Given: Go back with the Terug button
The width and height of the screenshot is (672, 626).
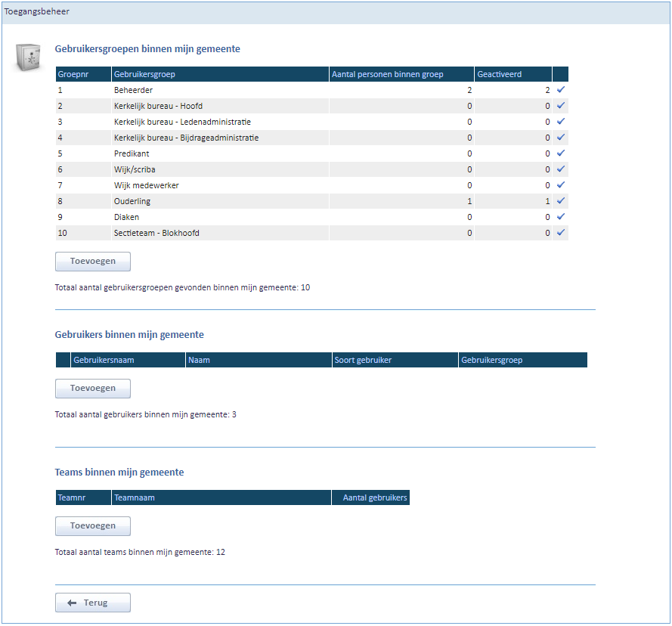Looking at the screenshot, I should pyautogui.click(x=92, y=603).
